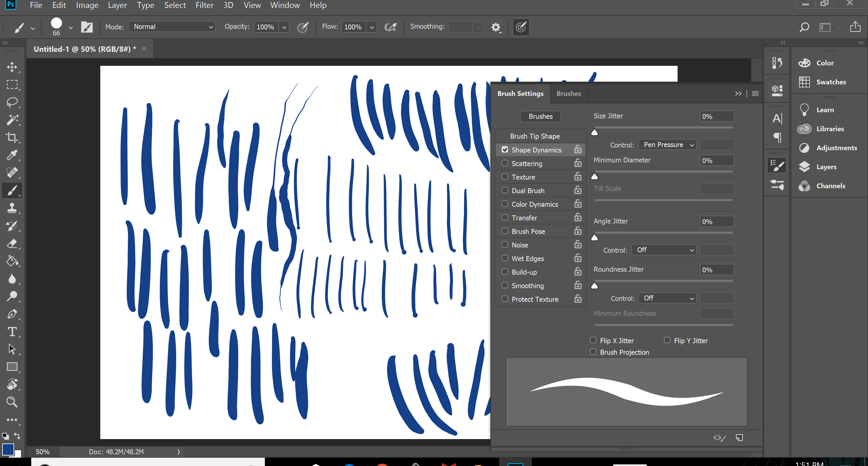The image size is (868, 466).
Task: Click the Doc size status bar
Action: 116,452
